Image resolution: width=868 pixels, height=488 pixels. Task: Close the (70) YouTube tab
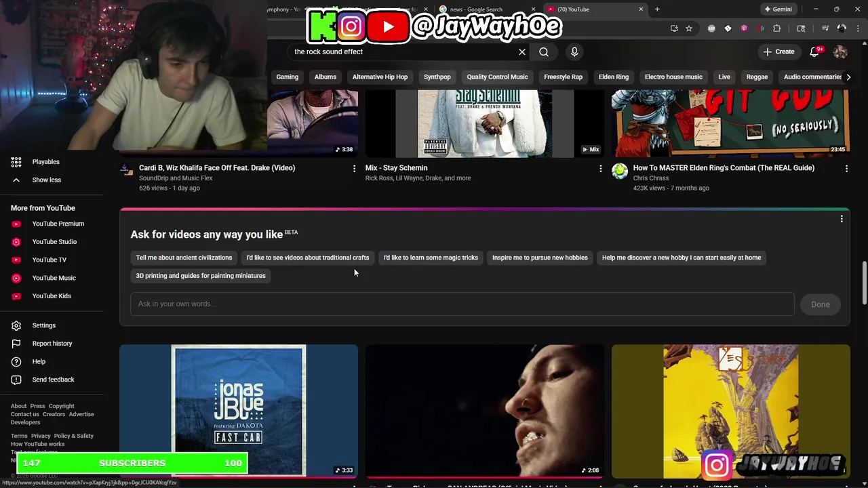pyautogui.click(x=641, y=9)
